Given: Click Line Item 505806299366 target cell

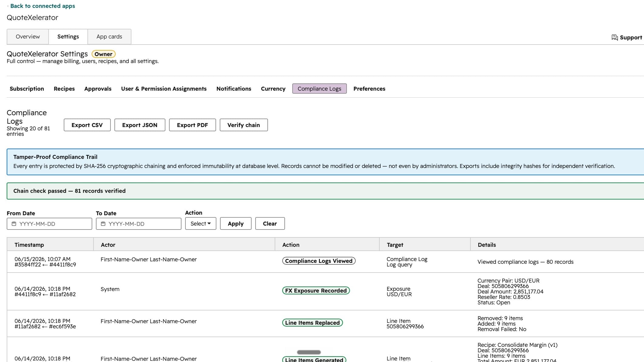Looking at the screenshot, I should [x=405, y=324].
